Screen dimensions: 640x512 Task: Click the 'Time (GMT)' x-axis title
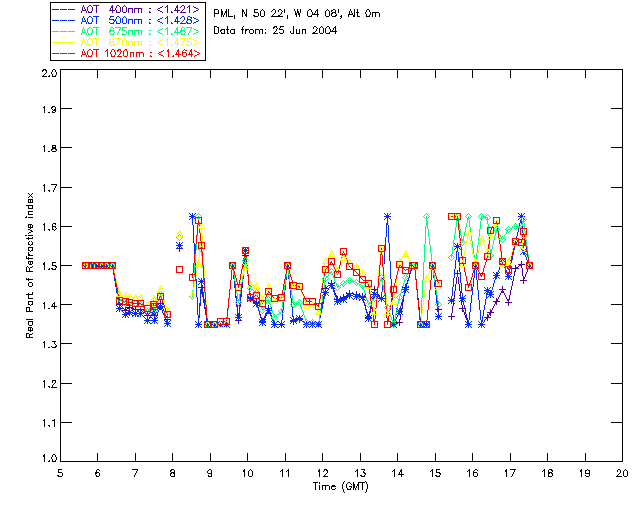(x=340, y=487)
